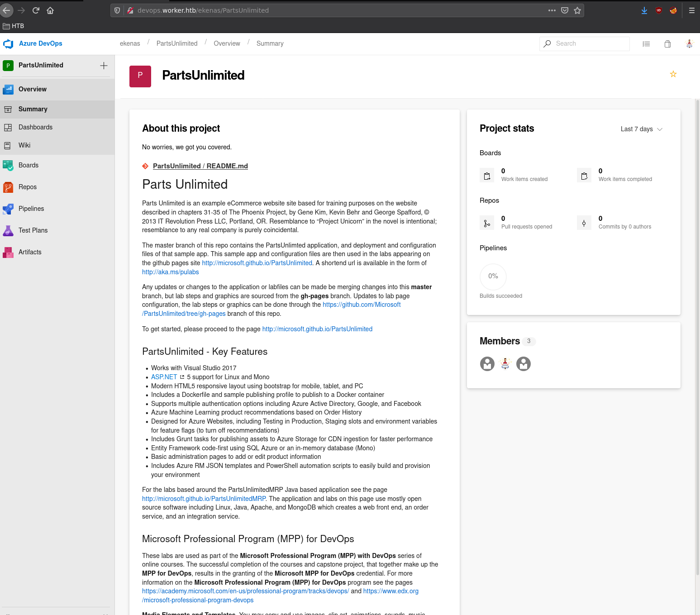
Task: Open the http://aka.ms/pulabs link
Action: point(171,272)
